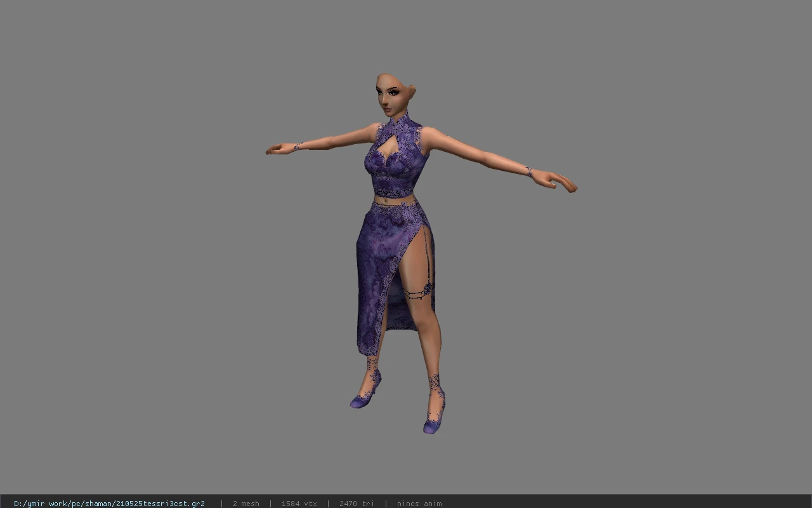Click the model's outstretched hand on the right
The image size is (812, 508).
pyautogui.click(x=555, y=181)
